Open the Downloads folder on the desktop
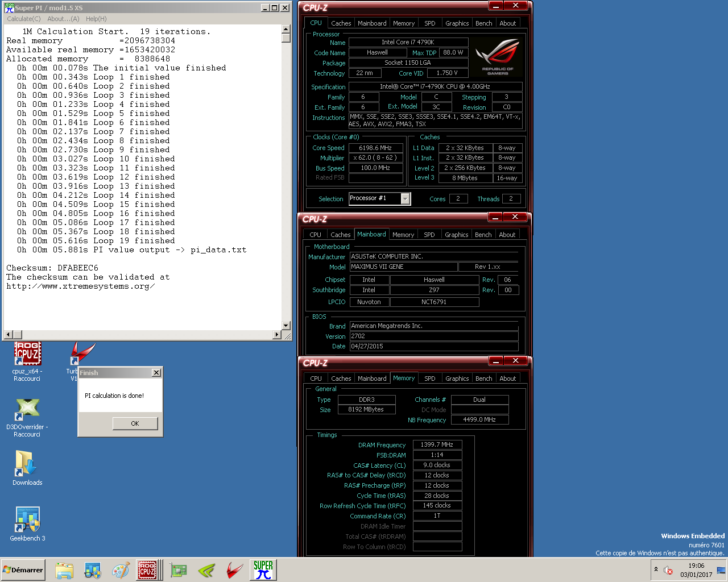This screenshot has width=728, height=582. coord(27,468)
